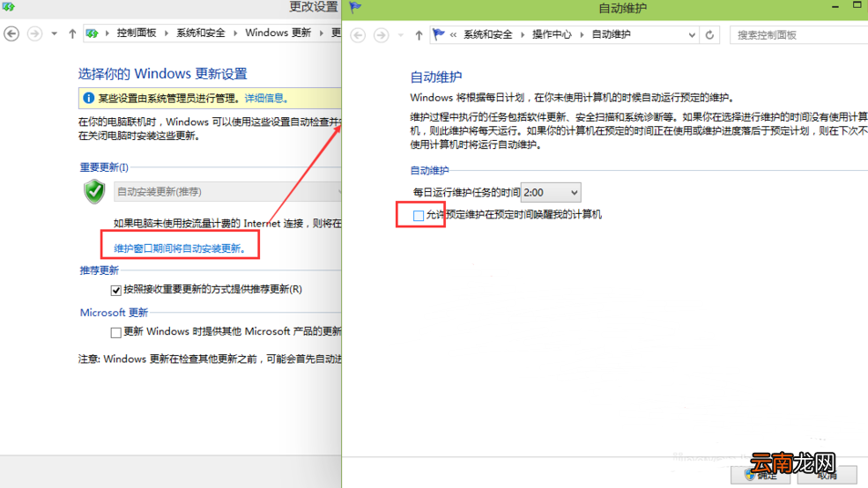Expand chevron after 操作中心 breadcrumb
868x488 pixels.
tap(582, 35)
